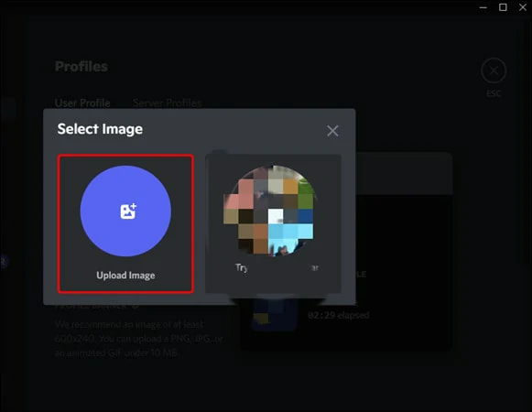Viewport: 532px width, 412px height.
Task: Maximize the Discord window
Action: click(x=503, y=7)
